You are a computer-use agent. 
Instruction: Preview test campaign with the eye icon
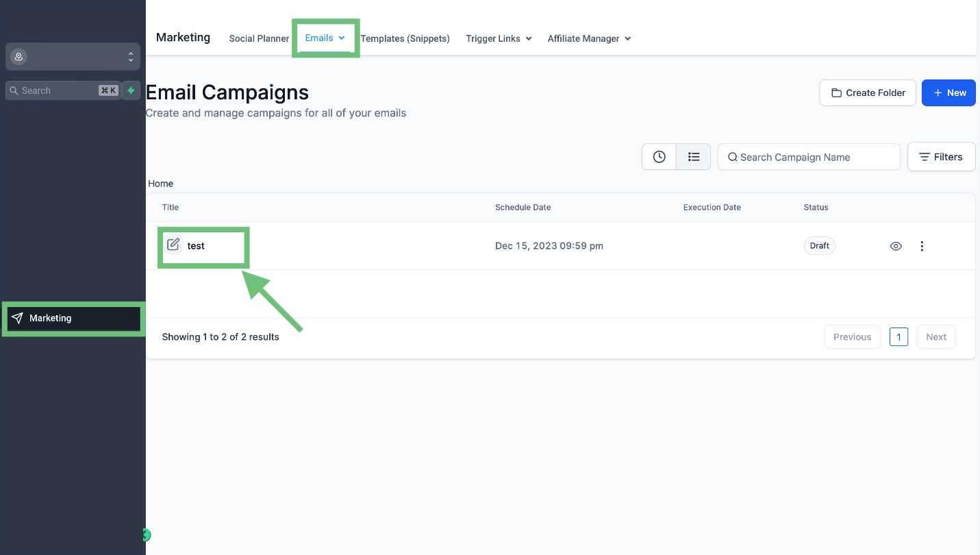point(896,246)
